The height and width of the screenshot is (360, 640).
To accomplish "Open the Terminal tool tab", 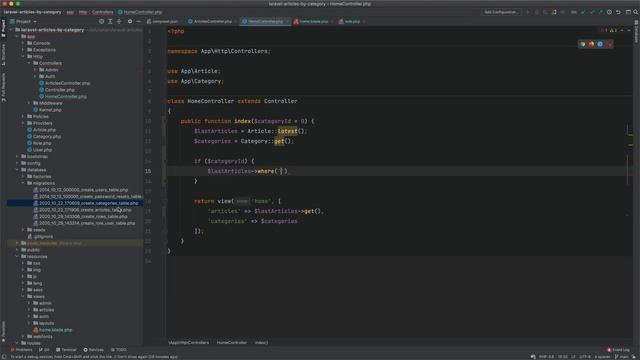I will tap(66, 350).
